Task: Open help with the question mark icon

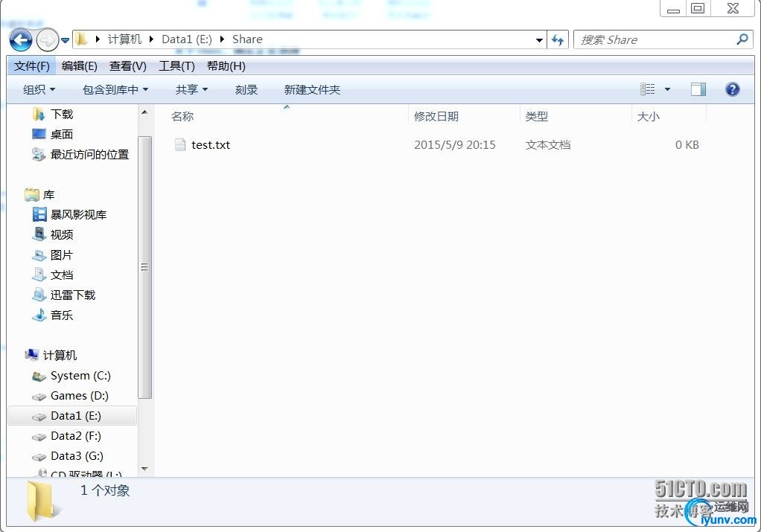Action: tap(733, 89)
